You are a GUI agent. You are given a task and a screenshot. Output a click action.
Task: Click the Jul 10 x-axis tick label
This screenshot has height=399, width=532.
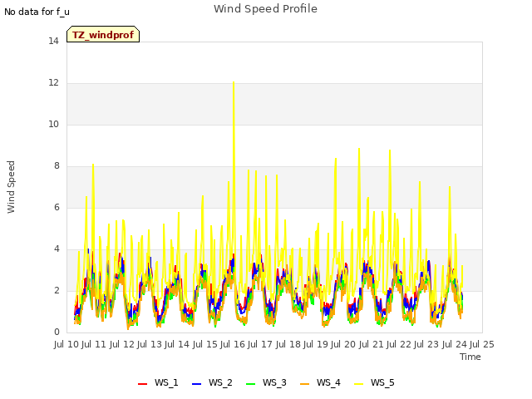point(66,344)
